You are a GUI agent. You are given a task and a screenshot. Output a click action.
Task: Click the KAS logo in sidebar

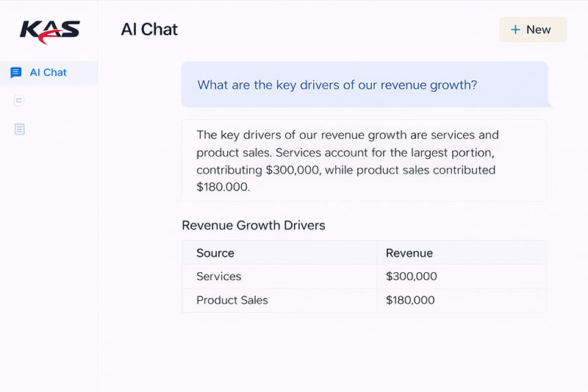coord(49,31)
